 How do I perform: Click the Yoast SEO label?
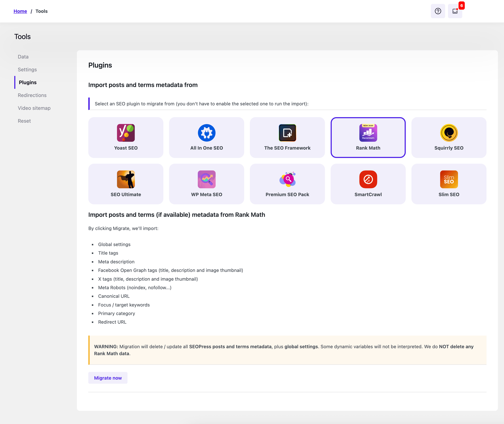point(126,148)
